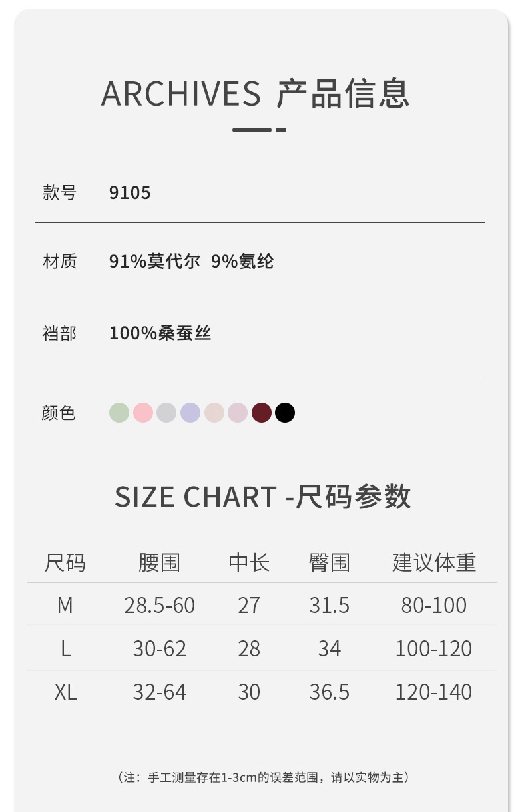Pick the lavender purple color swatch

pos(190,413)
